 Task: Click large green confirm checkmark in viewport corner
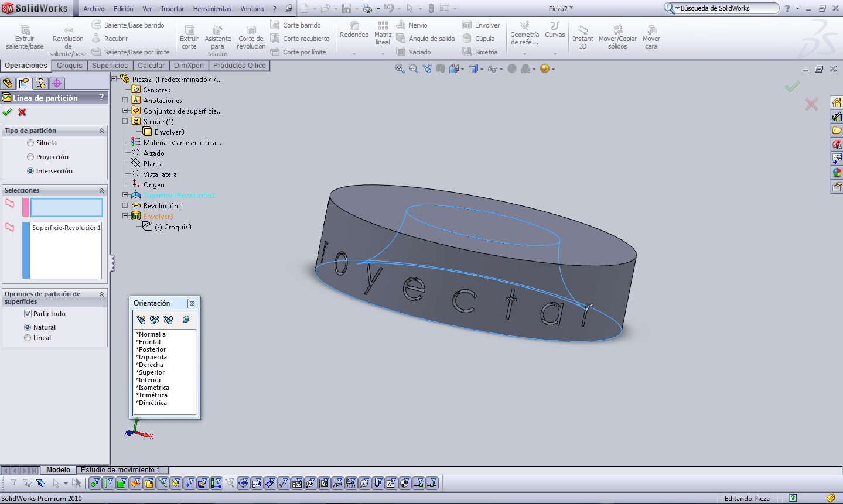(792, 87)
